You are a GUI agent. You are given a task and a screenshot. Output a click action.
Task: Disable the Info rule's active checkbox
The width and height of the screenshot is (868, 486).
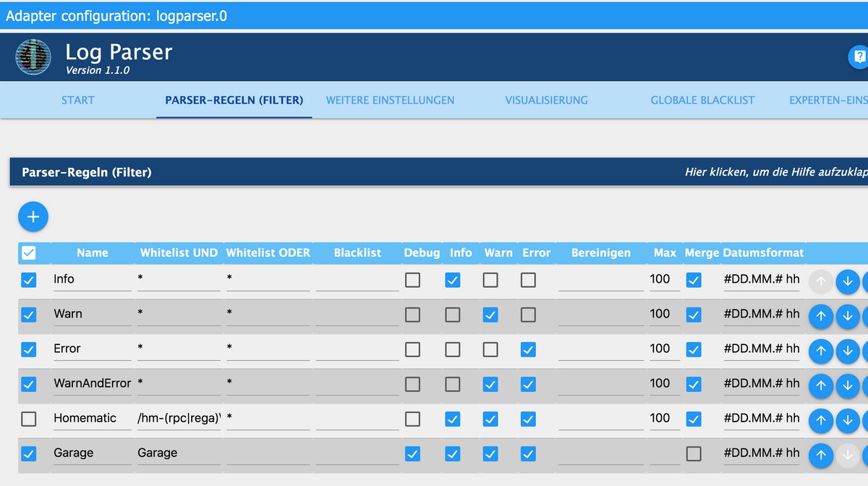(29, 280)
